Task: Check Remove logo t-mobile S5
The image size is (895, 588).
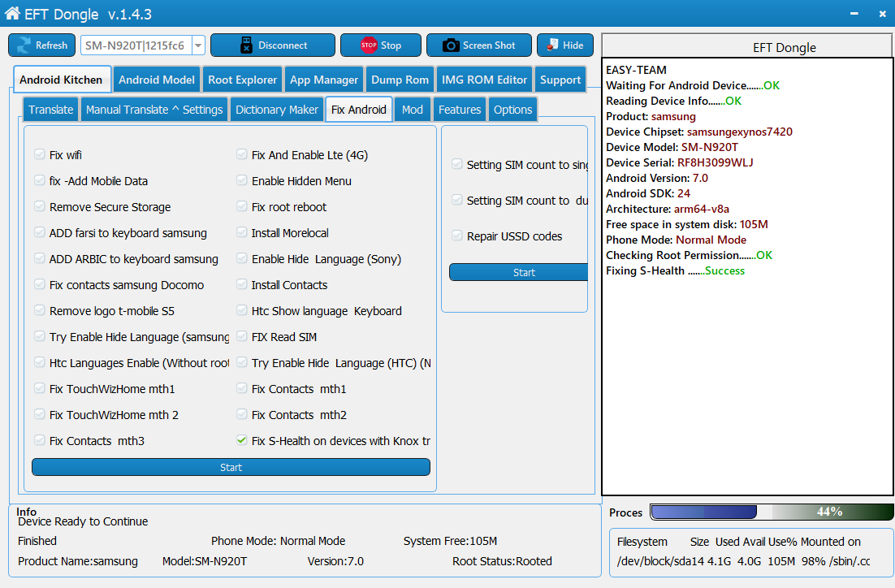Action: (39, 310)
